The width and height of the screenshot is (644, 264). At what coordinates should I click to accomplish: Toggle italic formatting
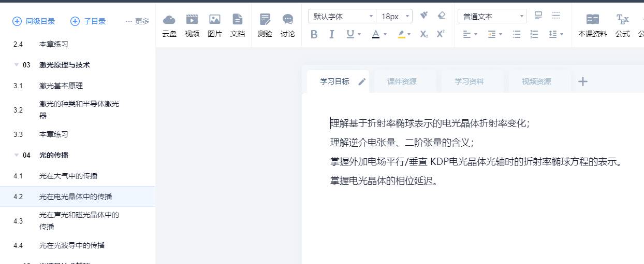(331, 35)
